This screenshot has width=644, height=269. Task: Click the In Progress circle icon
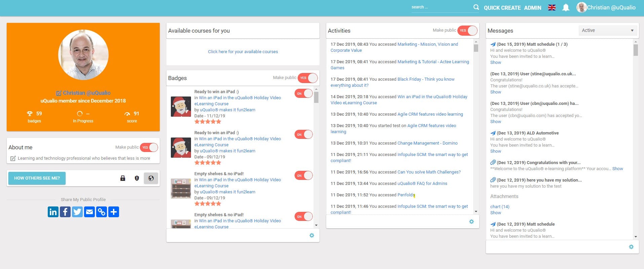[80, 114]
